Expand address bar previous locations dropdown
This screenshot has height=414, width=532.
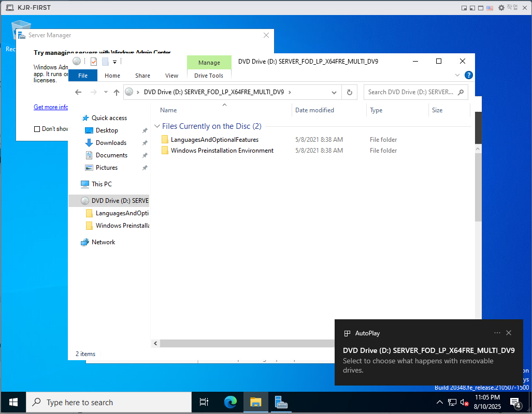click(x=334, y=92)
